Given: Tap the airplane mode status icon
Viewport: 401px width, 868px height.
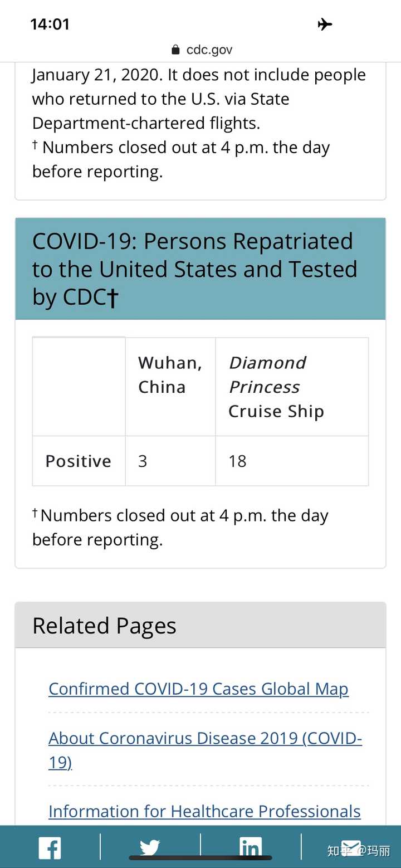Looking at the screenshot, I should (325, 25).
